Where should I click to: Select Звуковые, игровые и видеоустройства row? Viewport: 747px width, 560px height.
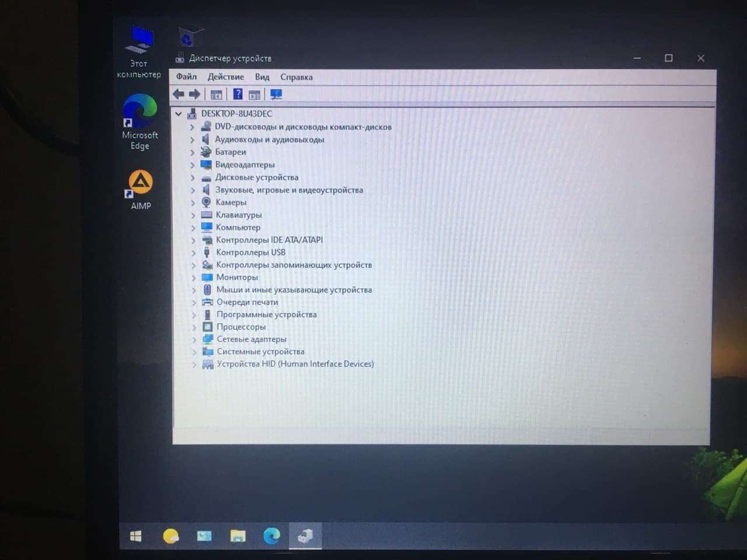tap(289, 190)
